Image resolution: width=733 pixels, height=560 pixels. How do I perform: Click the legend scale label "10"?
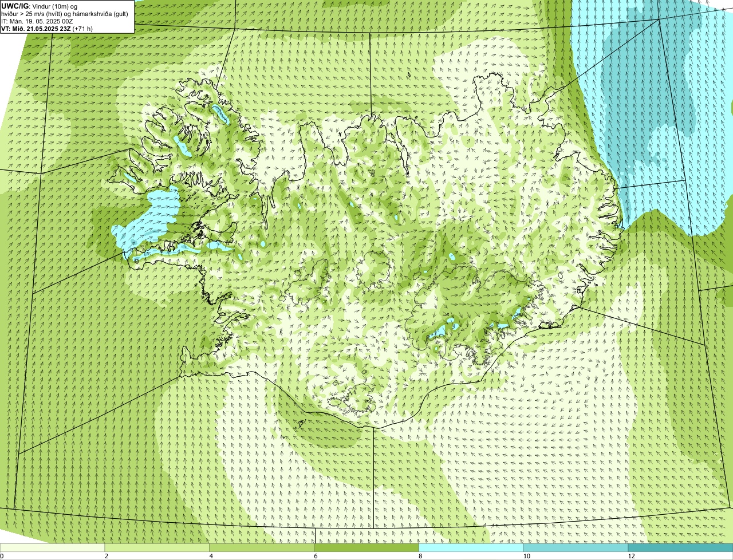526,556
